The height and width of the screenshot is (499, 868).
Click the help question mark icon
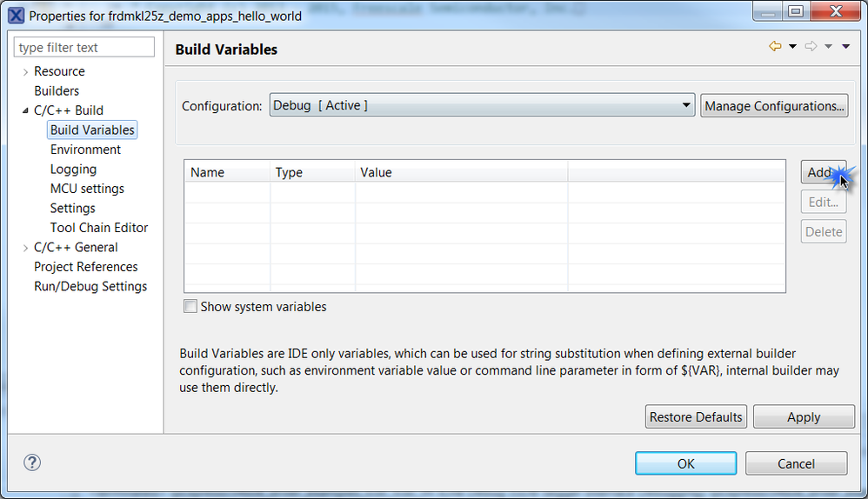(32, 462)
